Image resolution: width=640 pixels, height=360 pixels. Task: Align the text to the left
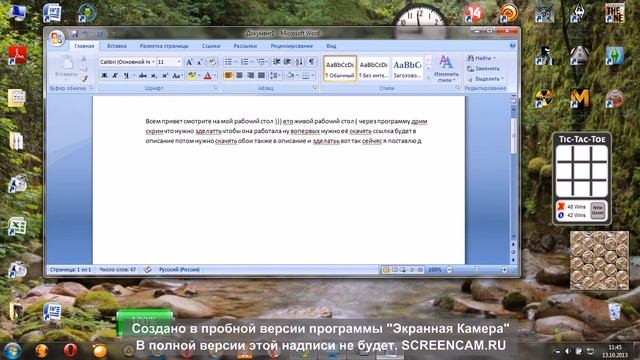[x=229, y=76]
